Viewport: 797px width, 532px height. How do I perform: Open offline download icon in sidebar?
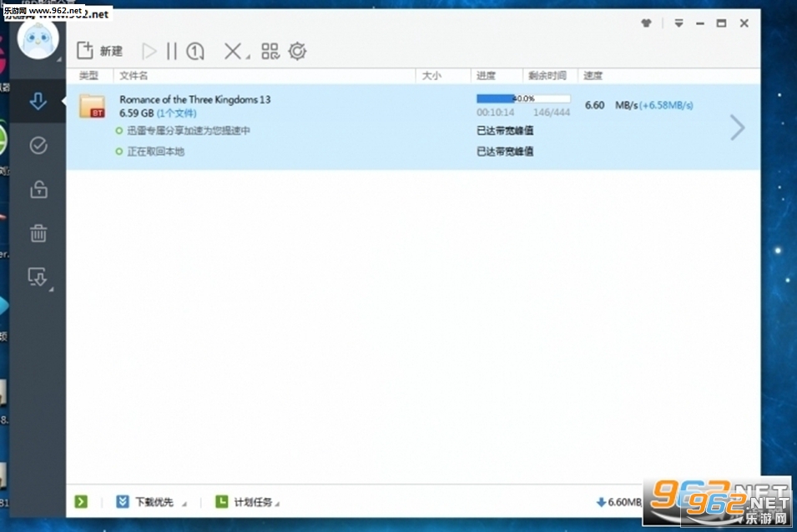[37, 277]
